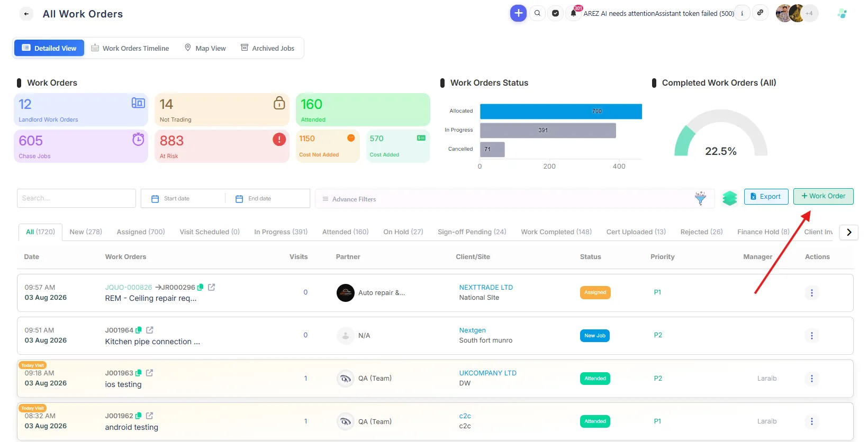The width and height of the screenshot is (868, 442).
Task: Export the work orders list
Action: click(766, 196)
